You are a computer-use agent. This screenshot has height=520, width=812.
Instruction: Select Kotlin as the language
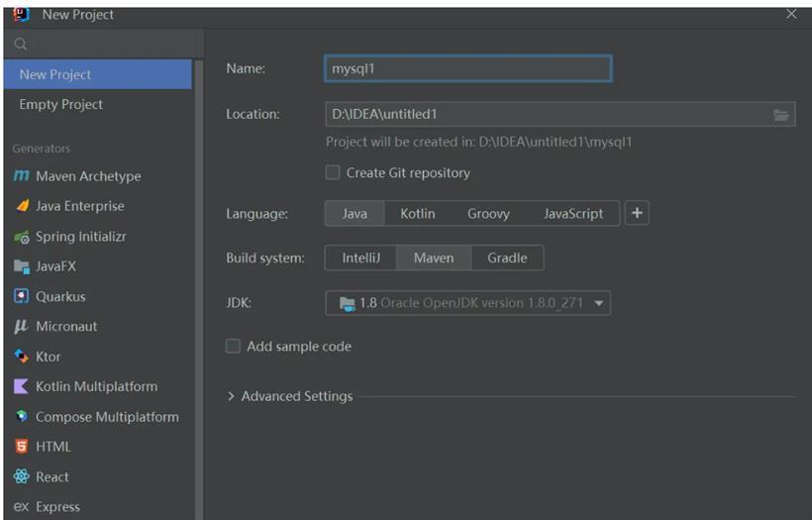click(418, 213)
